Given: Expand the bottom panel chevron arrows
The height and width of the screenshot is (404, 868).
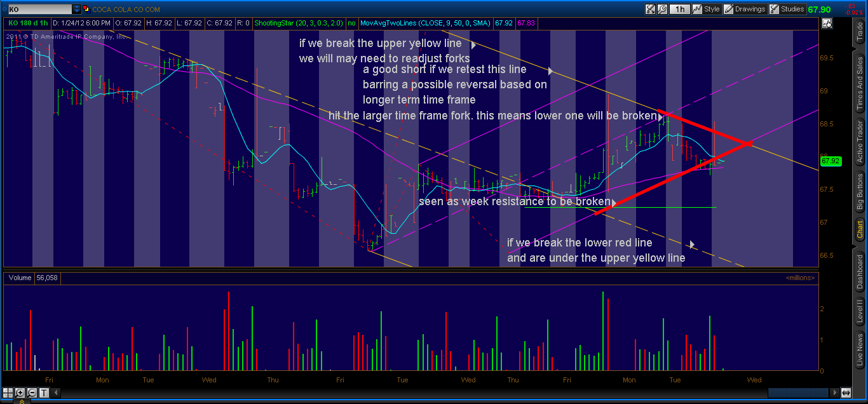Looking at the screenshot, I should coord(21,401).
